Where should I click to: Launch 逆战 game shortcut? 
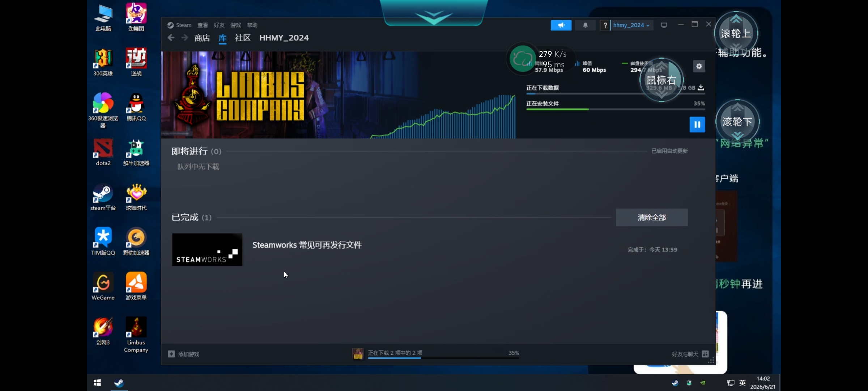coord(136,62)
